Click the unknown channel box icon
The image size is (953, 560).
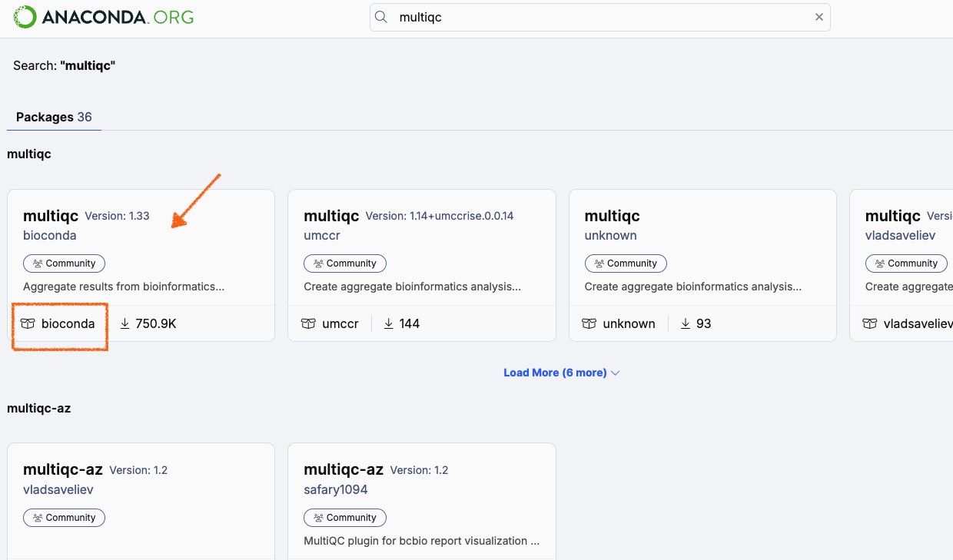click(589, 323)
